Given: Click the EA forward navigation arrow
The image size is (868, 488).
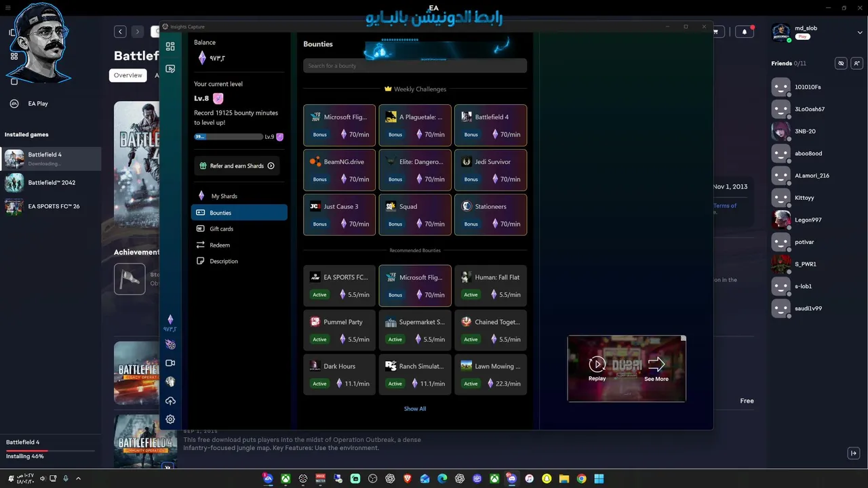Looking at the screenshot, I should [137, 31].
